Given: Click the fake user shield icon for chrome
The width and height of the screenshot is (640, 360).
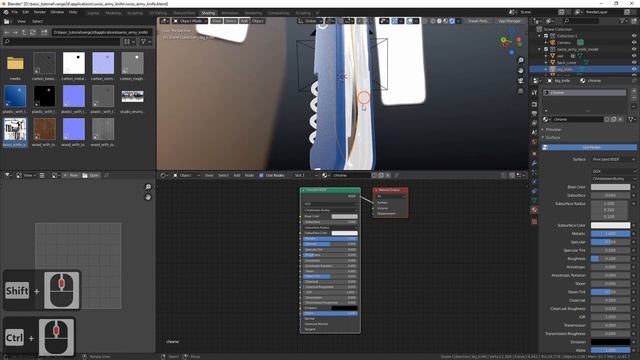Looking at the screenshot, I should (x=607, y=119).
